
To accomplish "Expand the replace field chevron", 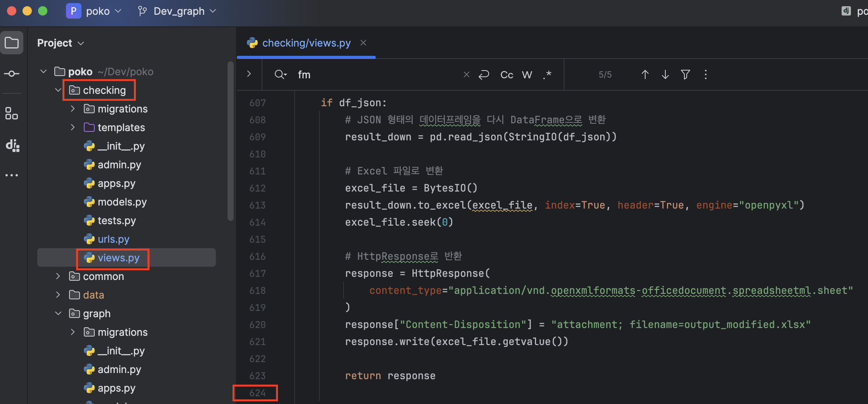I will pos(249,74).
